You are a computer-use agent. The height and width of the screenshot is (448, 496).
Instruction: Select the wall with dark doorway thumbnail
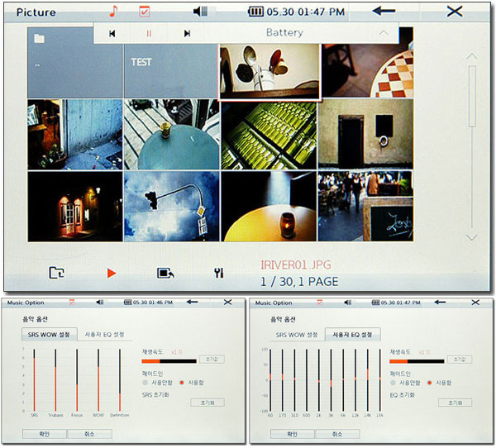[x=365, y=134]
